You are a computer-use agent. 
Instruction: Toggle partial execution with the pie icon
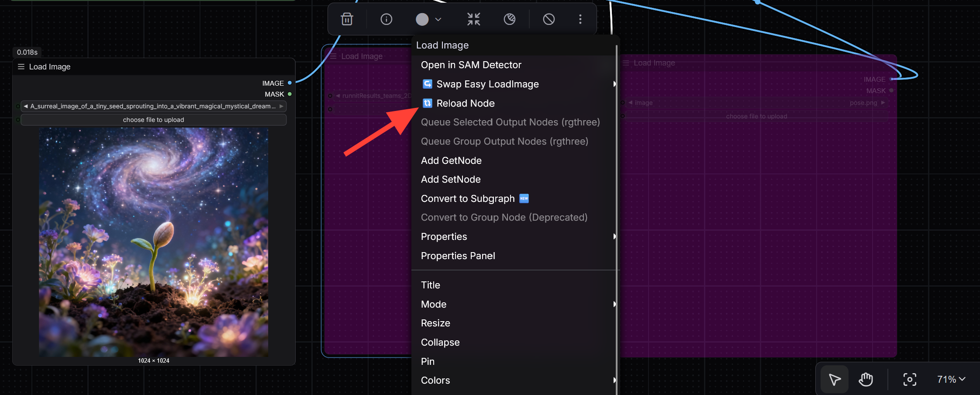coord(510,19)
